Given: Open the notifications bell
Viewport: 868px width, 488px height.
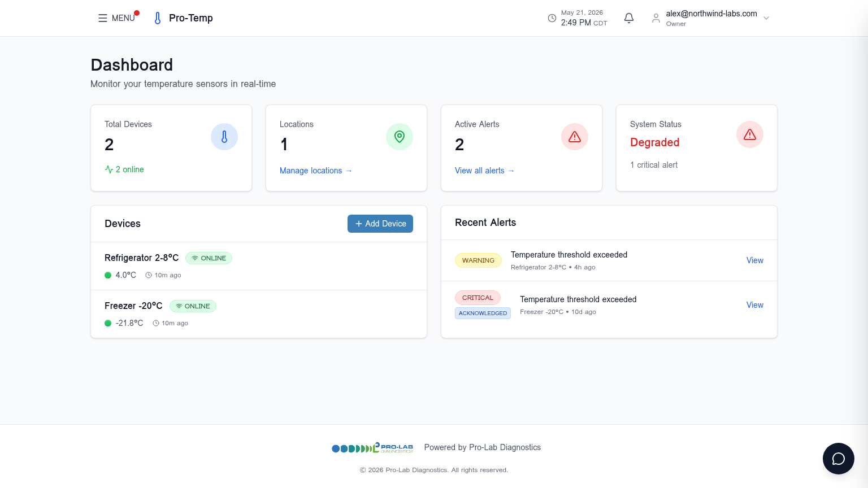Looking at the screenshot, I should coord(629,18).
